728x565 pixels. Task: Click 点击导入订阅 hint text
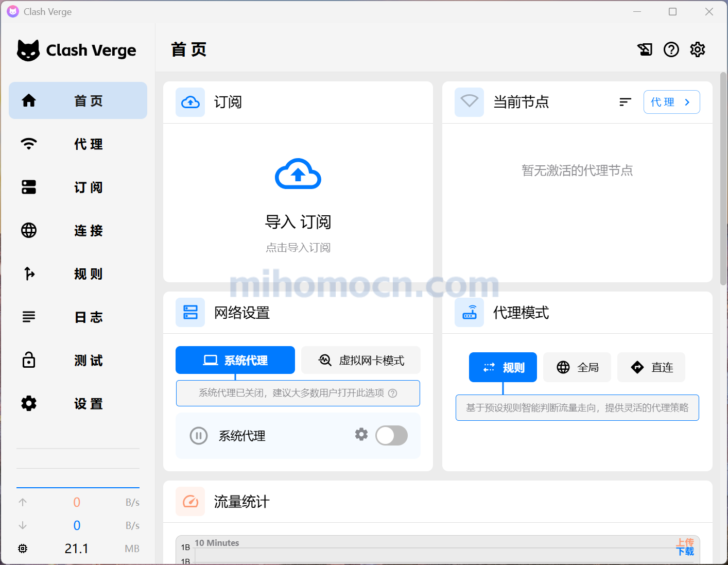[298, 248]
